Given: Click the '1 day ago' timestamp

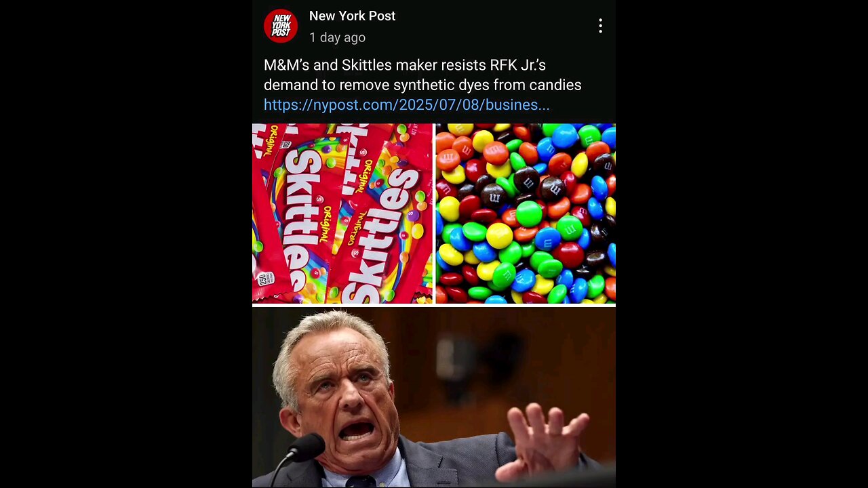Looking at the screenshot, I should (x=337, y=37).
